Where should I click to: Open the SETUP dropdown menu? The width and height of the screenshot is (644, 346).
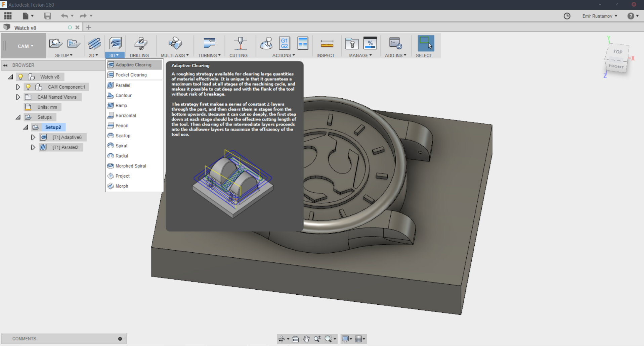(64, 55)
